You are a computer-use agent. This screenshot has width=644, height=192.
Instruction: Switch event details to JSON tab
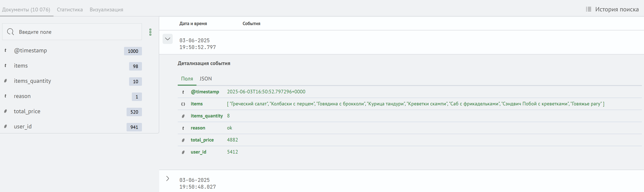[206, 79]
